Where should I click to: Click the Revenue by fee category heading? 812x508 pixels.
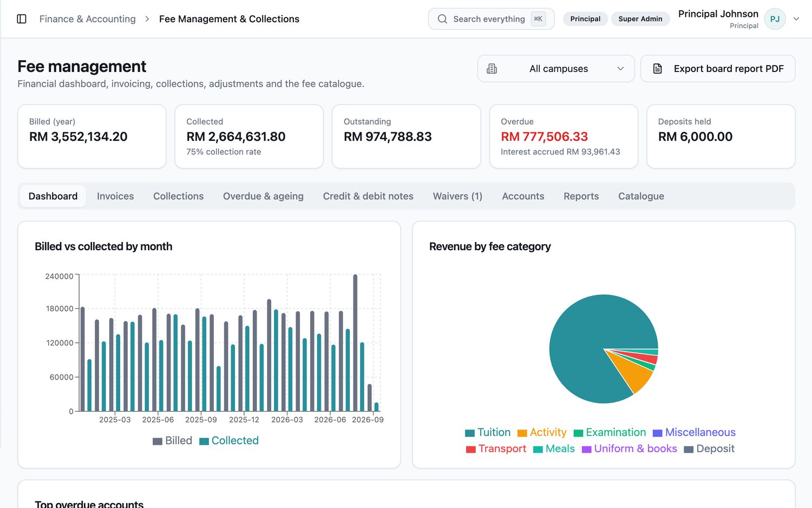[490, 247]
